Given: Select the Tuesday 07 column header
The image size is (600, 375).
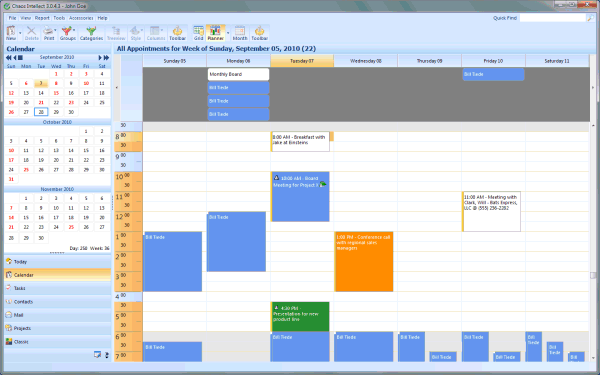Looking at the screenshot, I should [302, 61].
